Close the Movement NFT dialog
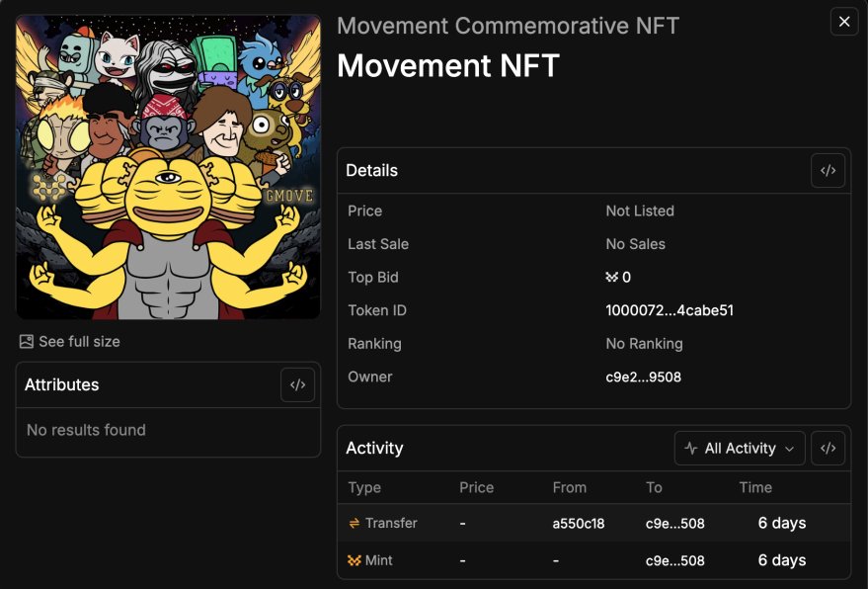Viewport: 868px width, 589px height. tap(844, 22)
